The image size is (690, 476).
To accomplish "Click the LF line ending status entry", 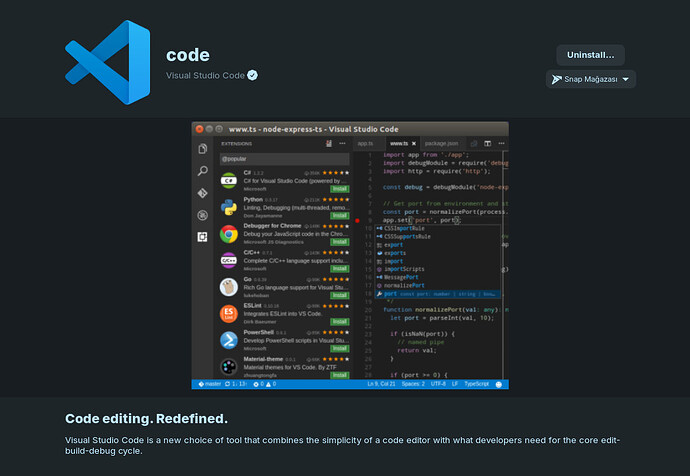I will 455,384.
